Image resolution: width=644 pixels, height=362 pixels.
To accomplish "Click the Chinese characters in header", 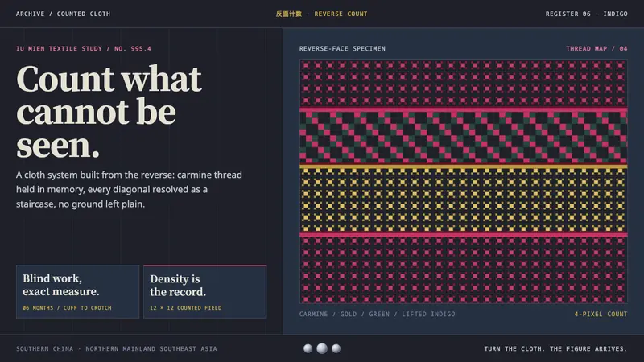I will pyautogui.click(x=289, y=14).
